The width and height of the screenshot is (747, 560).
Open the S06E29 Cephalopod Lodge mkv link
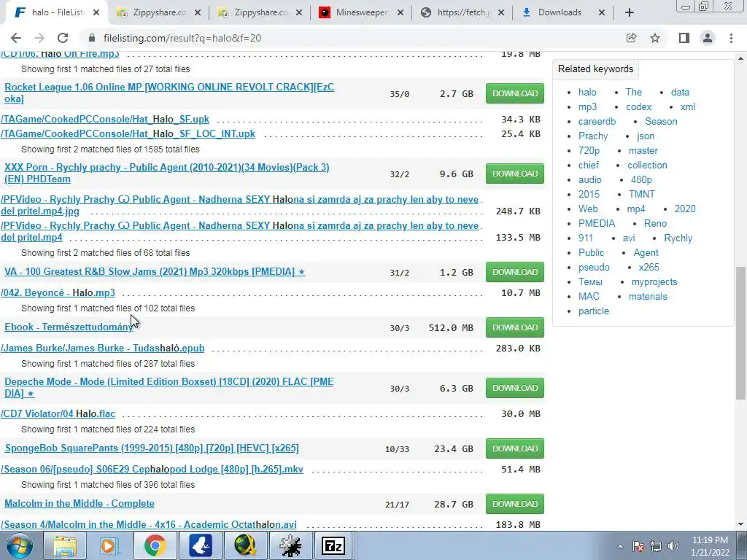point(152,469)
